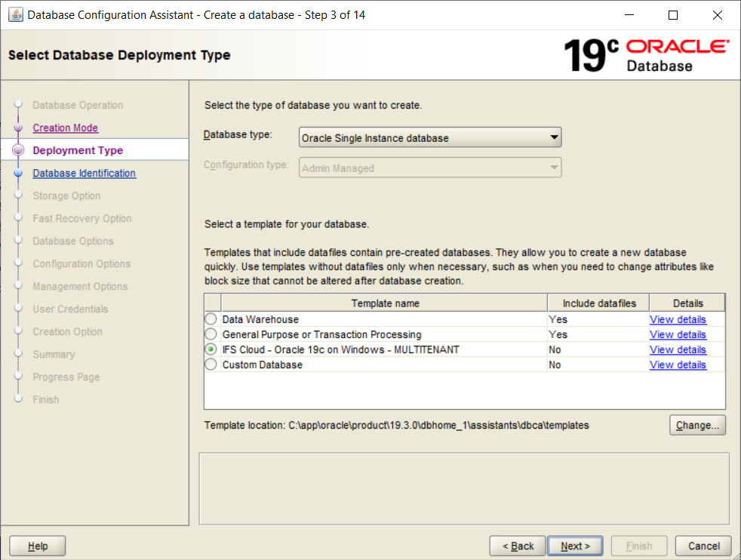This screenshot has height=560, width=741.
Task: View details for Data Warehouse template
Action: (678, 319)
